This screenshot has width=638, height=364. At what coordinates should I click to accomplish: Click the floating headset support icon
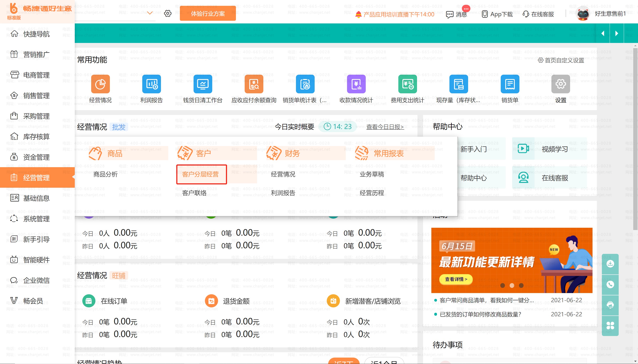[610, 305]
